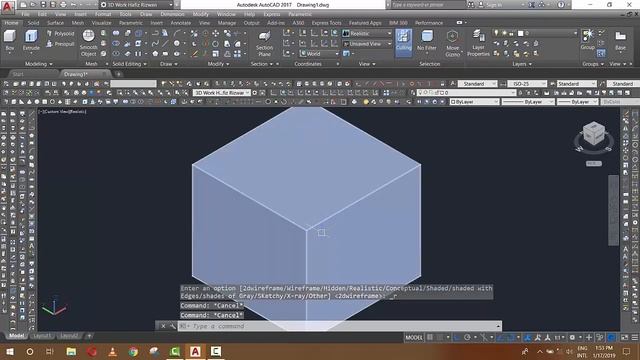Open the World coordinate system dropdown
Image resolution: width=640 pixels, height=360 pixels.
point(319,53)
